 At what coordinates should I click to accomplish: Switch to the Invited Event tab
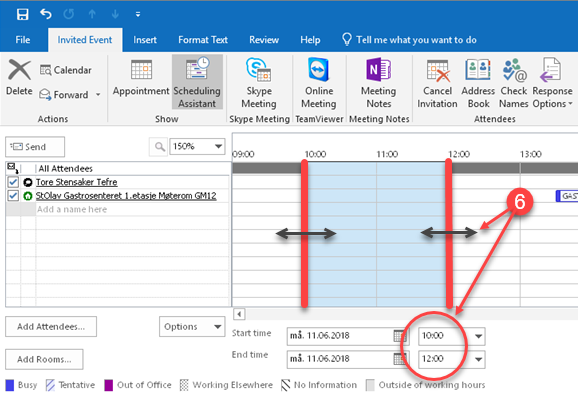(85, 40)
